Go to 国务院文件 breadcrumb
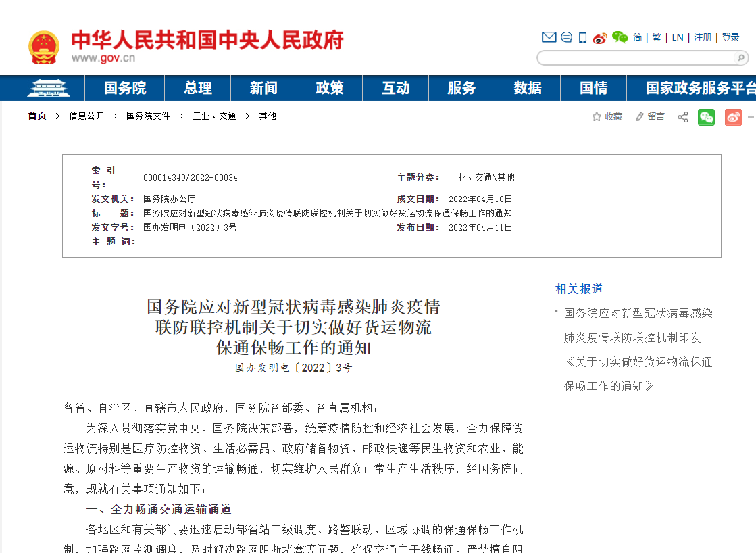The height and width of the screenshot is (553, 756). tap(148, 116)
